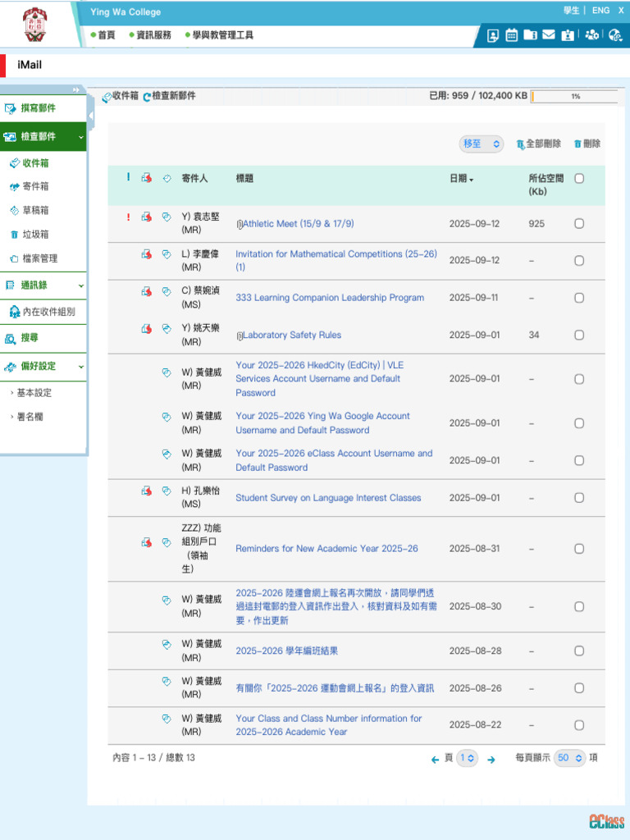Tick checkbox for 2025-2026 學年編班結果 email
The height and width of the screenshot is (840, 630).
tap(579, 651)
